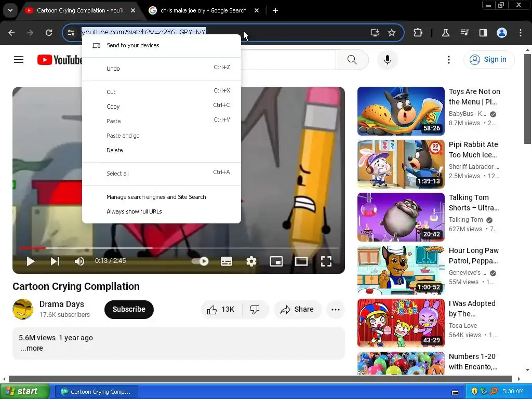Click the Sign in button
This screenshot has width=532, height=399.
(x=489, y=60)
